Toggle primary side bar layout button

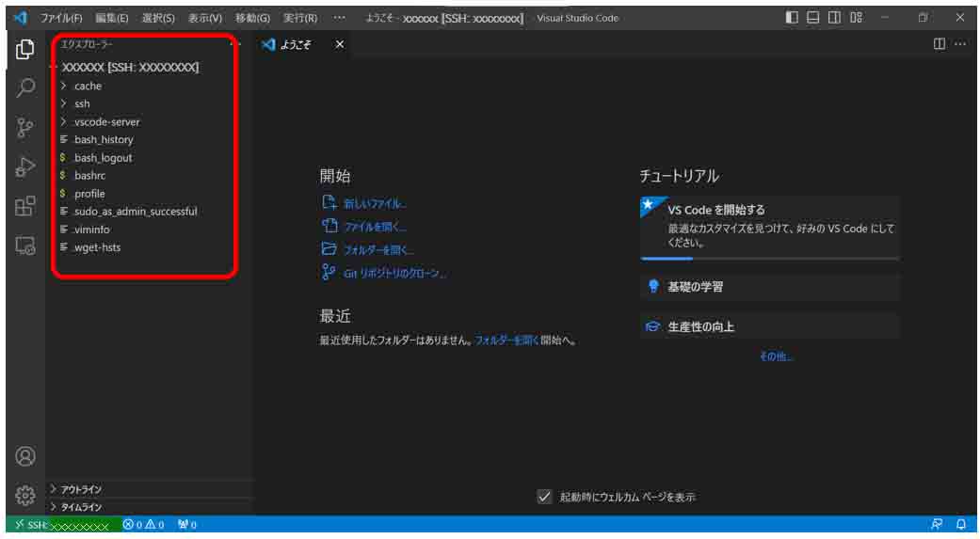tap(792, 18)
